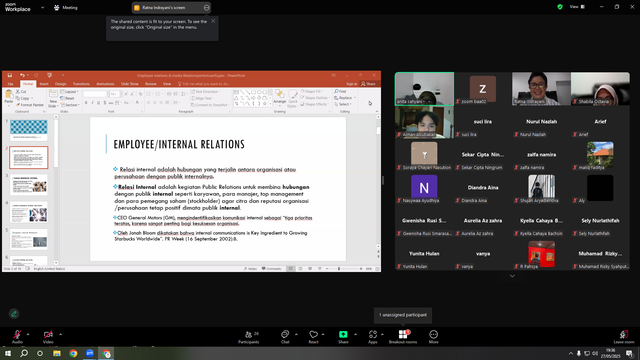The height and width of the screenshot is (360, 640).
Task: Click the PowerPoint Save icon
Action: click(x=10, y=75)
